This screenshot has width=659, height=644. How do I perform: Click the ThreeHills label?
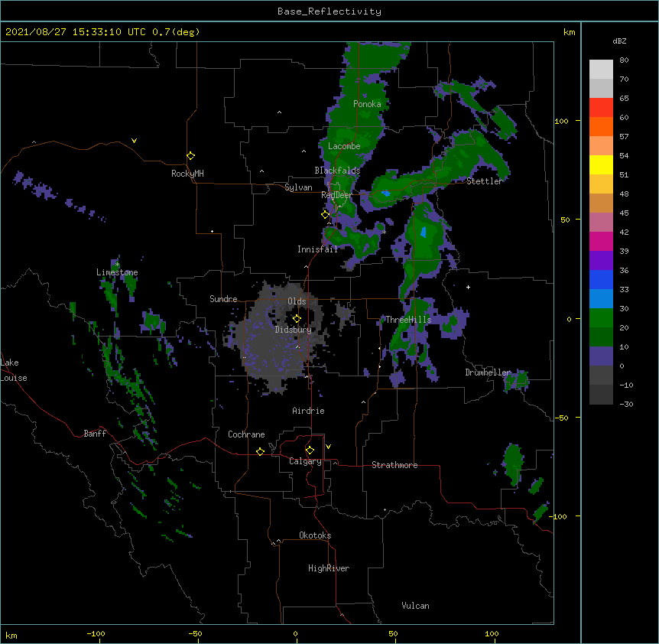[x=408, y=320]
